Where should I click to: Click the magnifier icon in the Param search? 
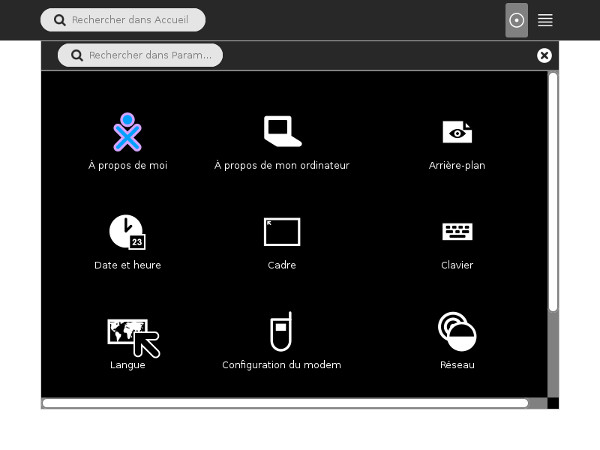pyautogui.click(x=77, y=55)
